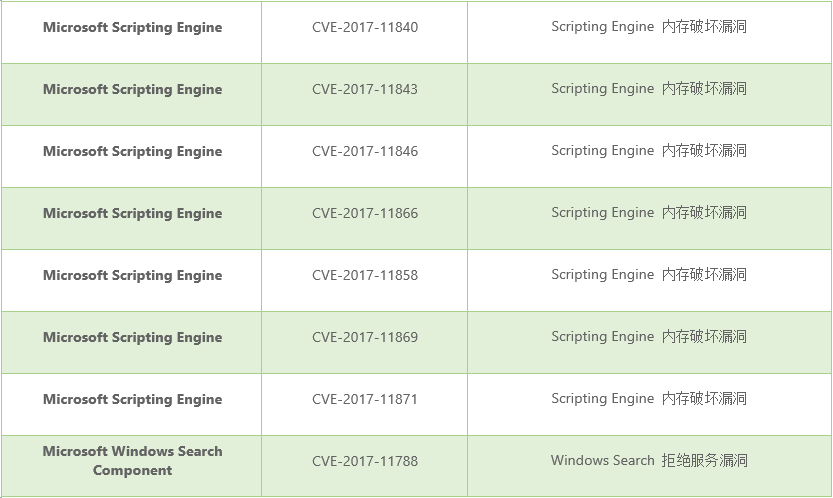Click Microsoft Scripting Engine beside CVE-2017-11840

pos(132,28)
